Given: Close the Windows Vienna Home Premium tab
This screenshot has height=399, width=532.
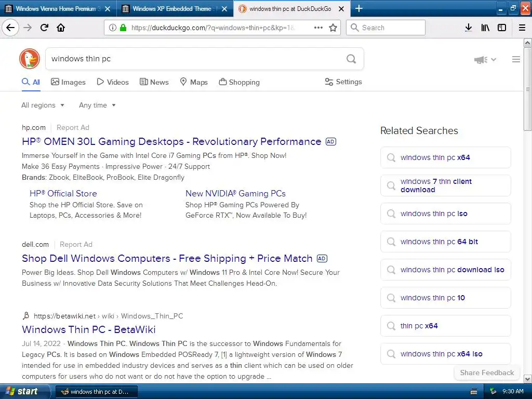Looking at the screenshot, I should tap(108, 9).
